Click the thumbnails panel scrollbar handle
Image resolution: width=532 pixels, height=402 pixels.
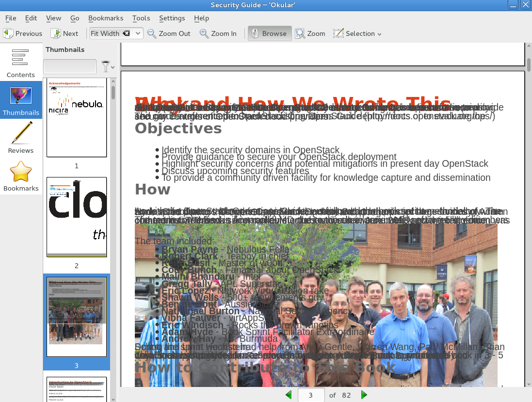(113, 92)
